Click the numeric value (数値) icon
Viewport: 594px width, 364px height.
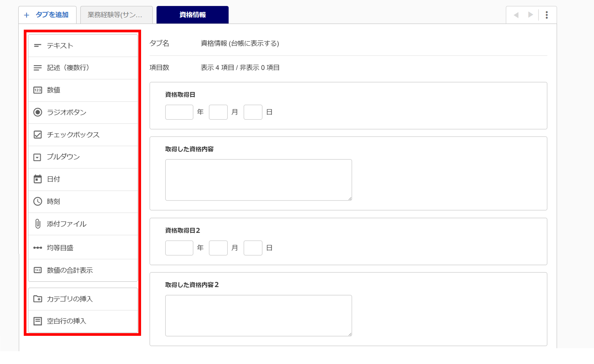tap(37, 90)
